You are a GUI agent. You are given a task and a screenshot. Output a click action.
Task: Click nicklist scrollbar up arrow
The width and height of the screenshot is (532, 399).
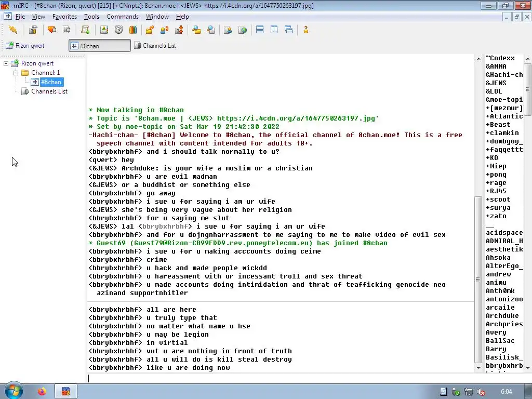pyautogui.click(x=528, y=59)
